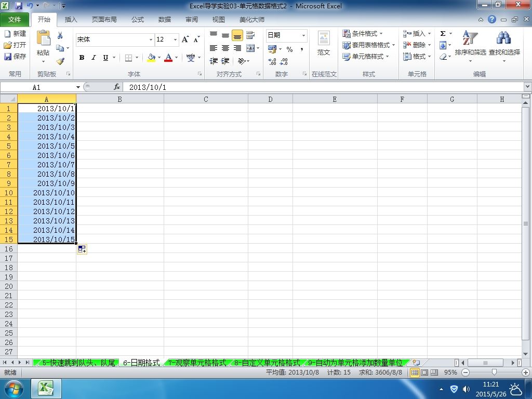Open the 7-观察单元格格式 sheet tab
The width and height of the screenshot is (532, 399).
197,363
